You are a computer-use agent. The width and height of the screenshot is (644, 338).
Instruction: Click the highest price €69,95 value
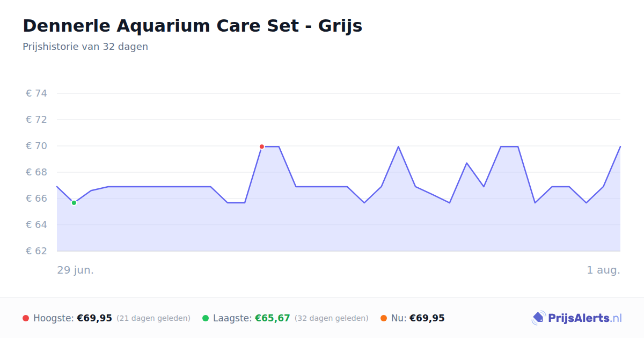(94, 318)
